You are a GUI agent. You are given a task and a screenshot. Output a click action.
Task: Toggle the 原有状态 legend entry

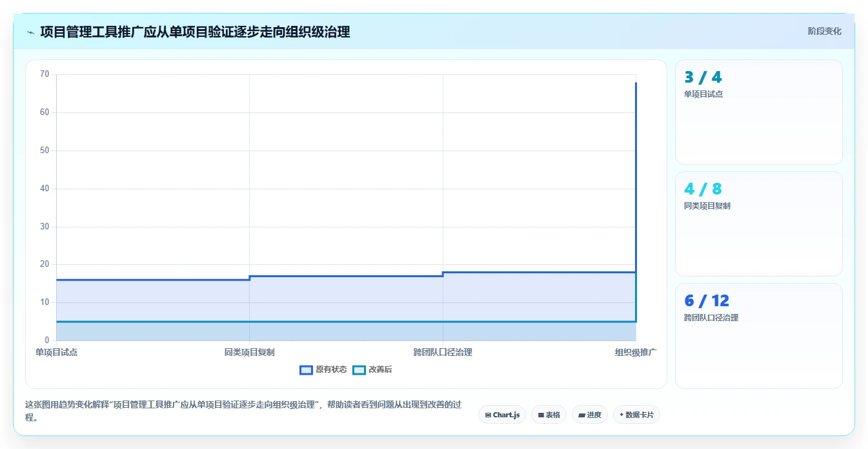point(323,370)
